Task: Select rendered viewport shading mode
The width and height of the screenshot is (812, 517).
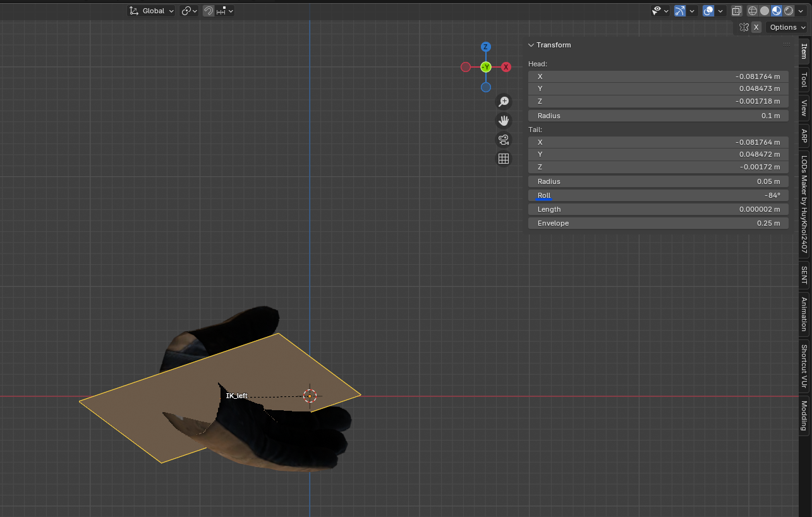Action: click(x=788, y=11)
